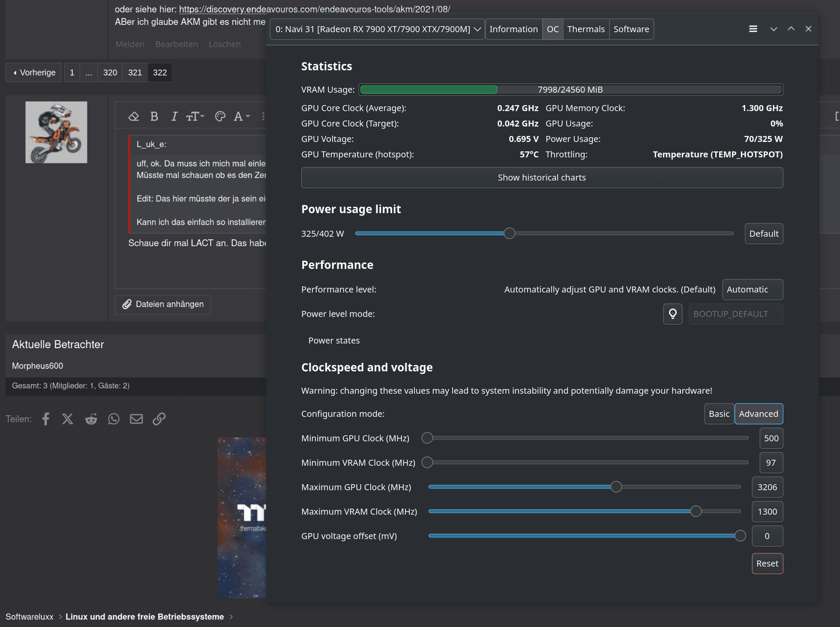Toggle bold in the forum editor
Image resolution: width=840 pixels, height=627 pixels.
click(154, 116)
